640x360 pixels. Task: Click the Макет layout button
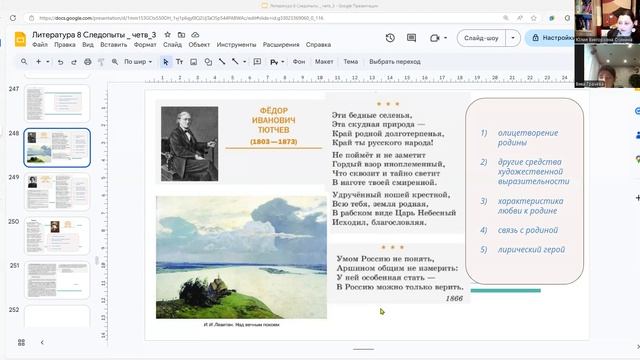point(324,62)
